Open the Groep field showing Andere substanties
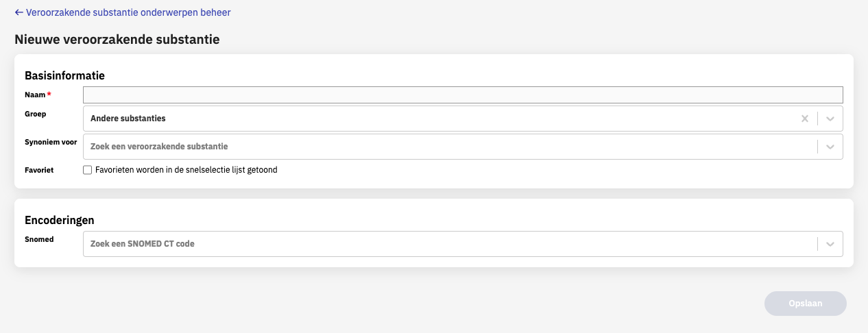This screenshot has height=333, width=868. [x=439, y=119]
